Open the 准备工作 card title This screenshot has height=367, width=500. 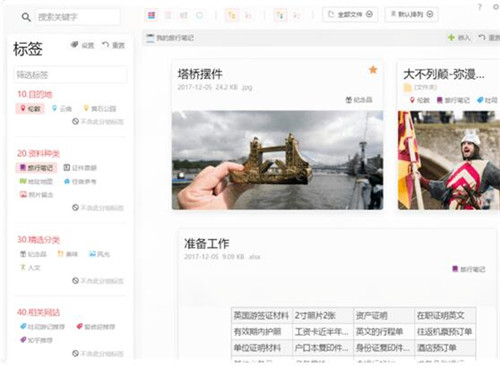pos(206,244)
